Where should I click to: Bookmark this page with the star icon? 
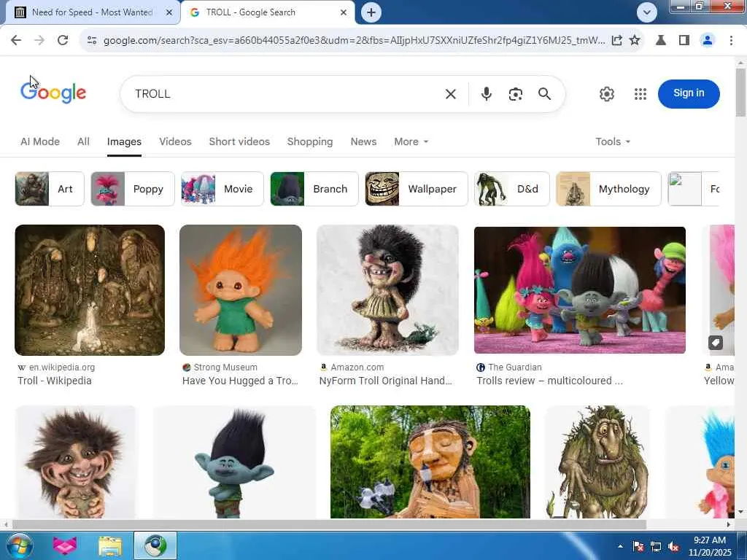pos(635,41)
